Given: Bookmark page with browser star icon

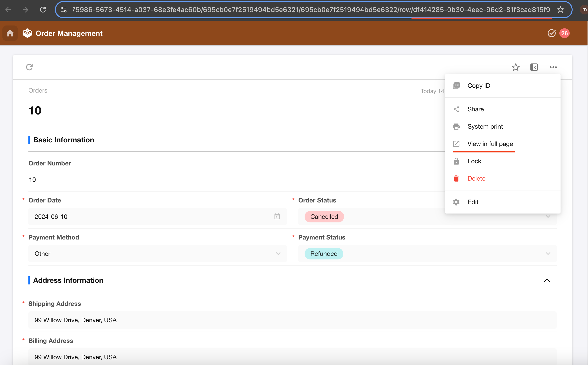Looking at the screenshot, I should (561, 10).
